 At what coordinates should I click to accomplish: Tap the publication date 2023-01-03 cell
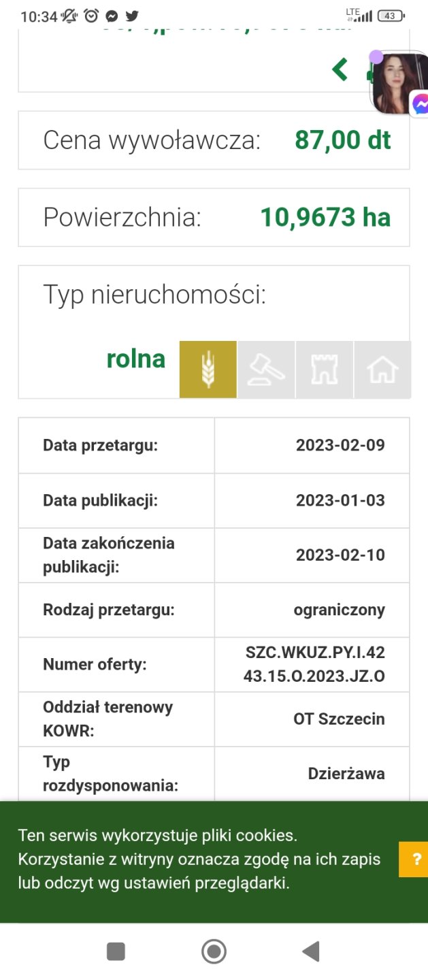pos(340,501)
